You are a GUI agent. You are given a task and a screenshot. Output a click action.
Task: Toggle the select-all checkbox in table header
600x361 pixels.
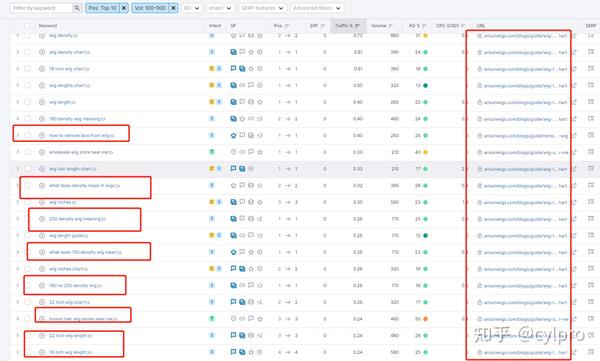point(27,26)
